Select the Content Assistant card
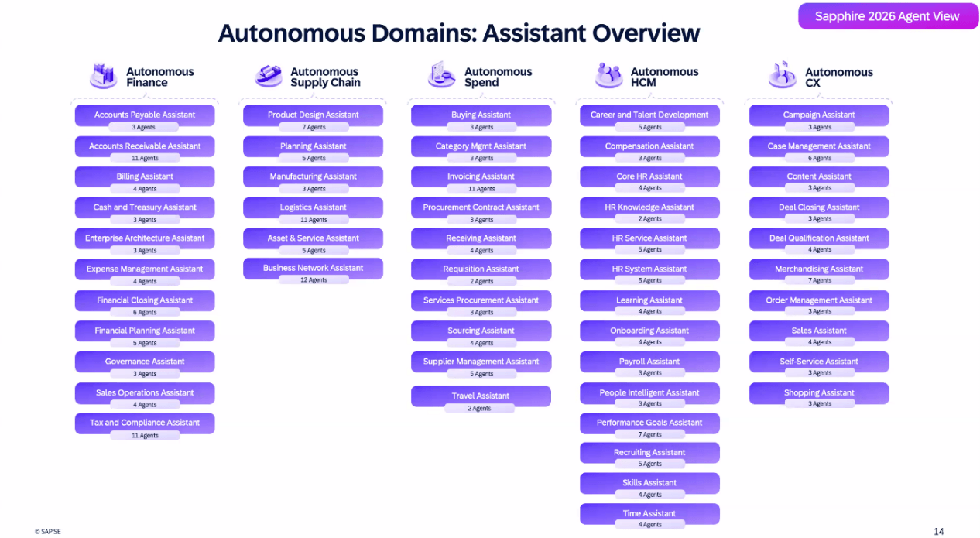980x538 pixels. pyautogui.click(x=819, y=176)
